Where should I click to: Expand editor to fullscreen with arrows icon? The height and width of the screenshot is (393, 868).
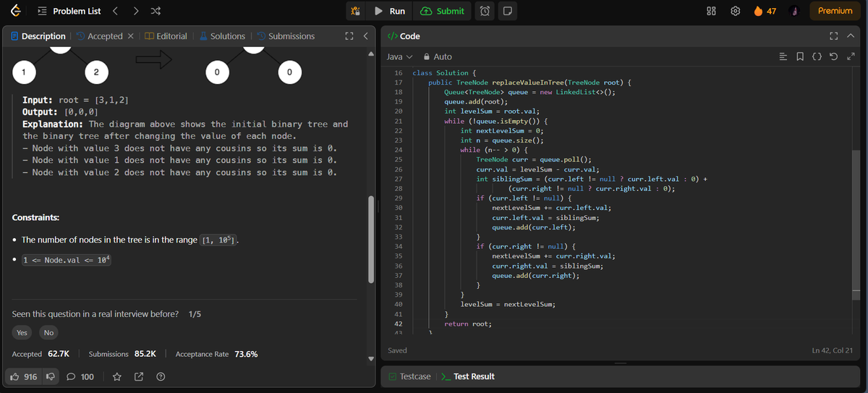(851, 56)
